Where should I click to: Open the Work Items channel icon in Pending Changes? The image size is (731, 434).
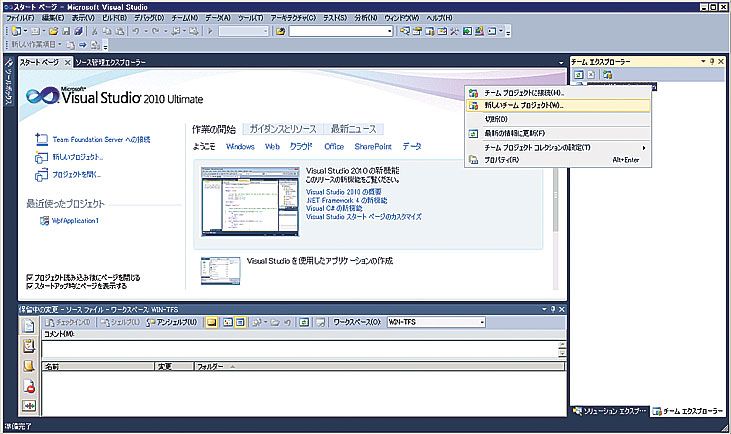pos(28,346)
